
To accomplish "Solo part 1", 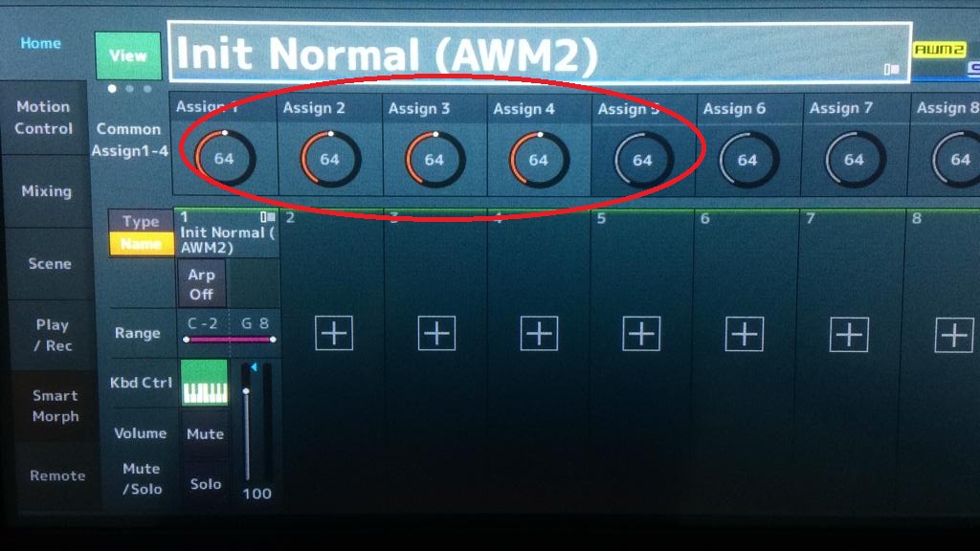I will [205, 484].
